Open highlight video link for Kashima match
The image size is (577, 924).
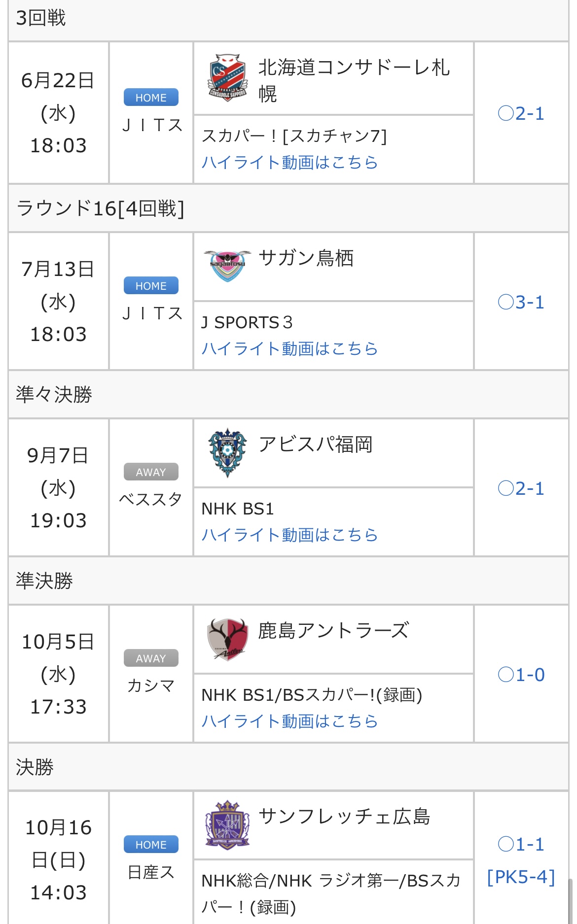pyautogui.click(x=289, y=721)
